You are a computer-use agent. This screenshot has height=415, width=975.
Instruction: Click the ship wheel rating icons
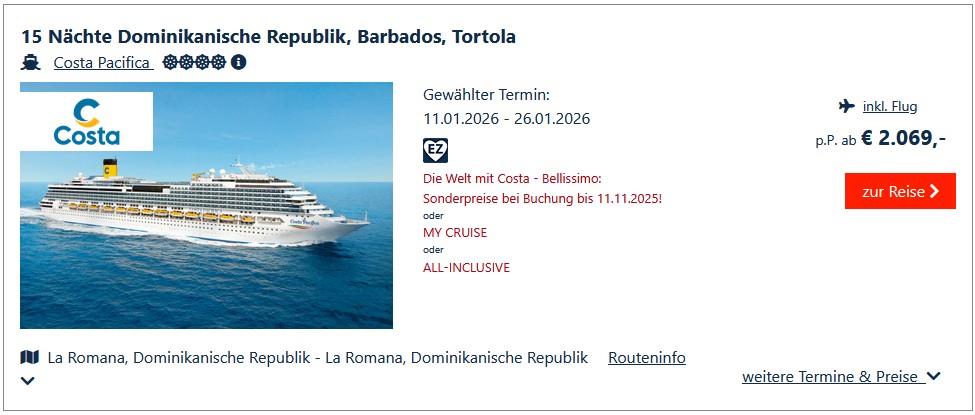point(194,63)
